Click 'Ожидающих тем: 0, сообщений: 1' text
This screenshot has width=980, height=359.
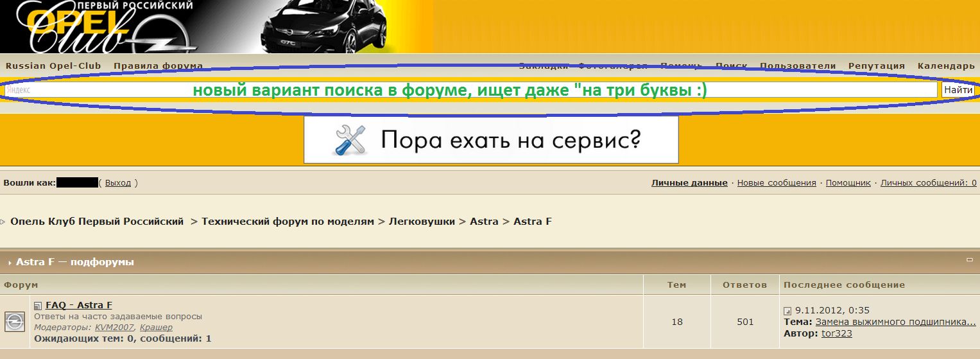(x=123, y=338)
